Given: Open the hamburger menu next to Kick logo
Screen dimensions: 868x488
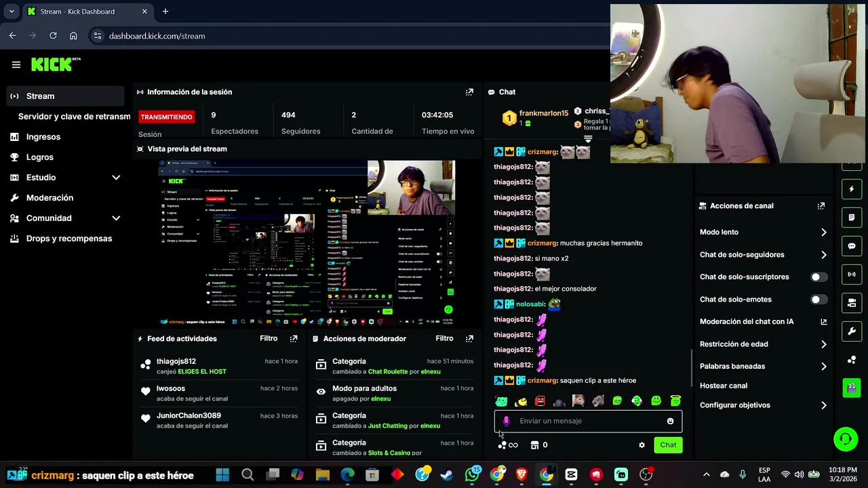Looking at the screenshot, I should click(x=16, y=64).
